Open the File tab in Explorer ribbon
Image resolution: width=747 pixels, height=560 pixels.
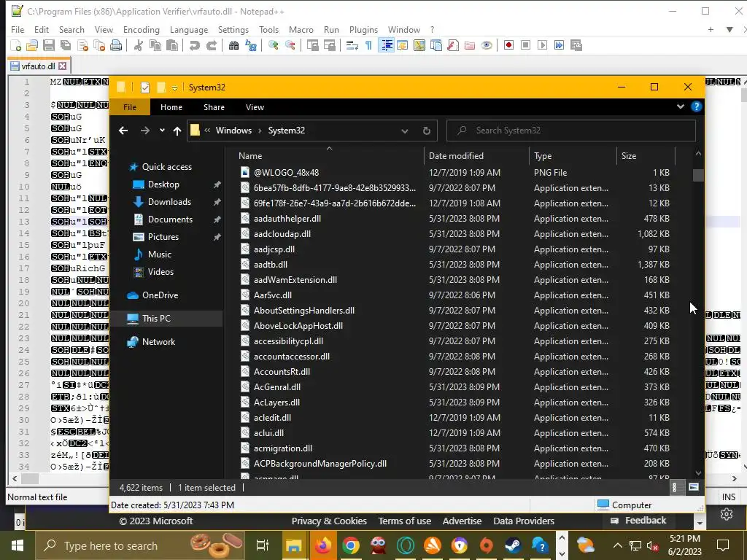130,107
